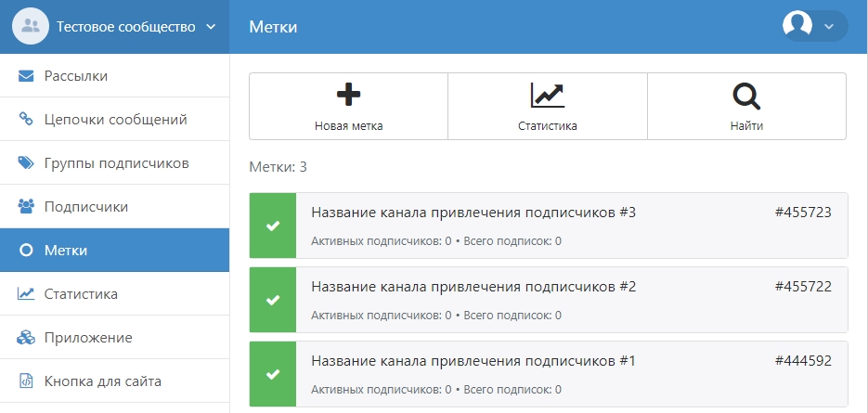Click the code-file icon beside Кнопка для сайта
The image size is (868, 413).
pyautogui.click(x=26, y=381)
